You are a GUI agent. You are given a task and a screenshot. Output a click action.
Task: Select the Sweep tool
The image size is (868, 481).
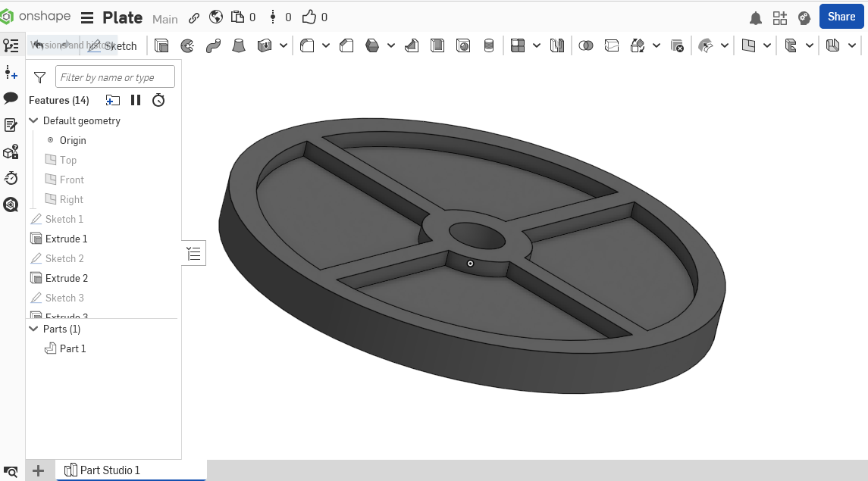pos(214,45)
